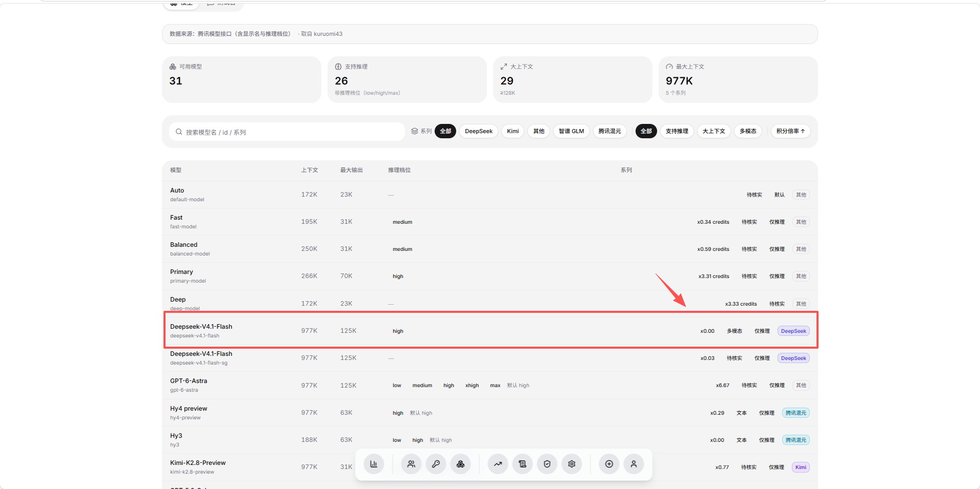The width and height of the screenshot is (980, 489).
Task: Click the plus circle icon in dock
Action: pyautogui.click(x=609, y=464)
